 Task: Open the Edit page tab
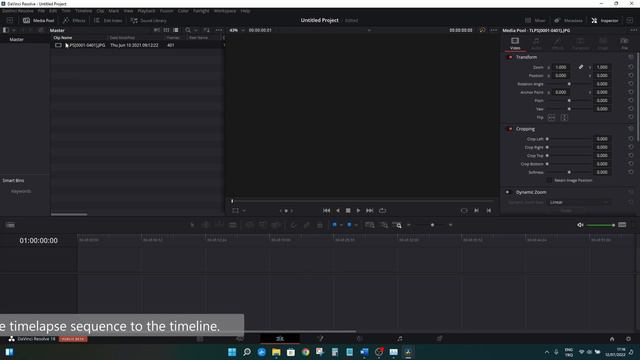tap(280, 339)
